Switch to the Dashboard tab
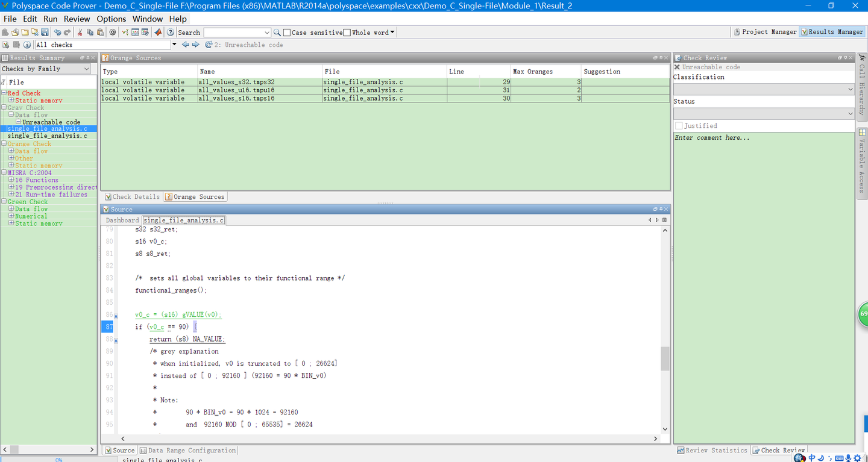The width and height of the screenshot is (868, 462). coord(122,220)
